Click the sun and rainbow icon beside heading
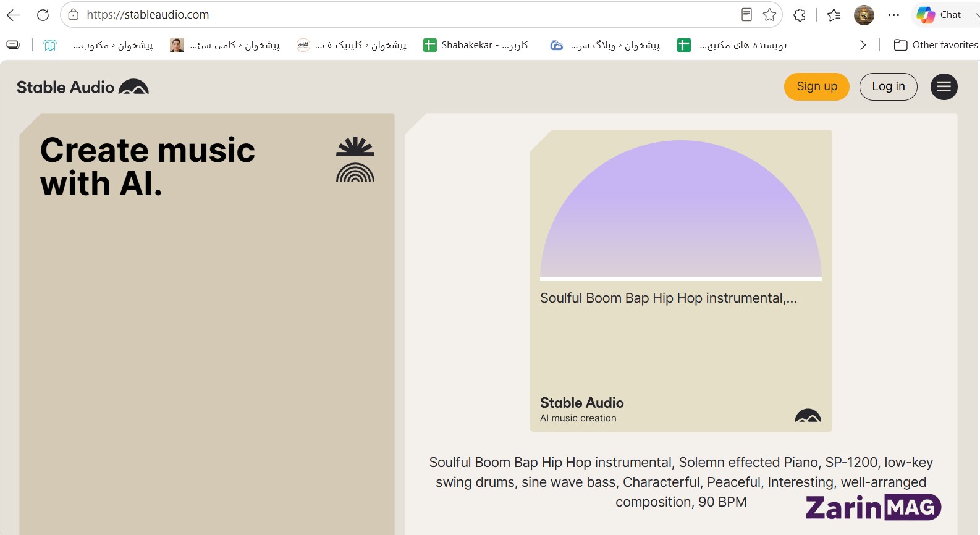 pyautogui.click(x=355, y=159)
